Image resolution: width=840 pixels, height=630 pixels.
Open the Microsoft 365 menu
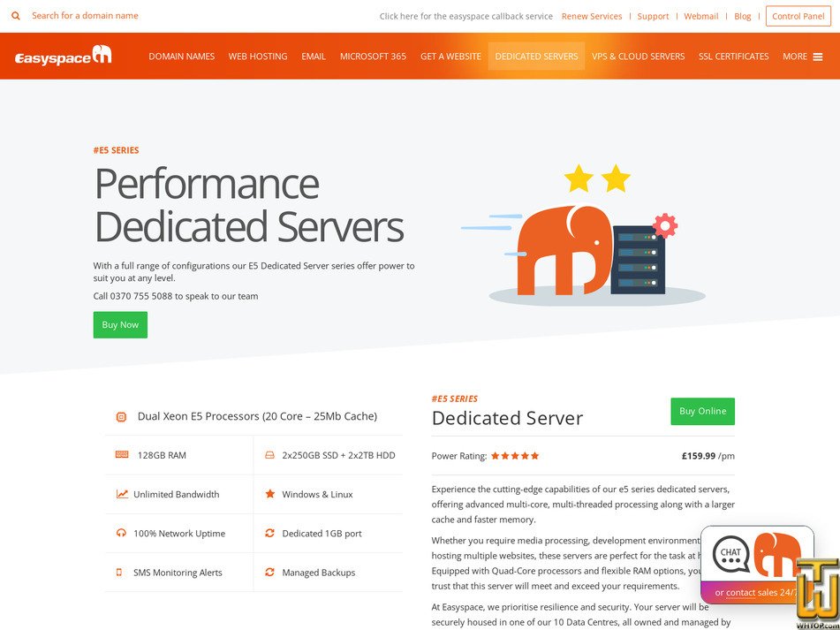coord(373,57)
